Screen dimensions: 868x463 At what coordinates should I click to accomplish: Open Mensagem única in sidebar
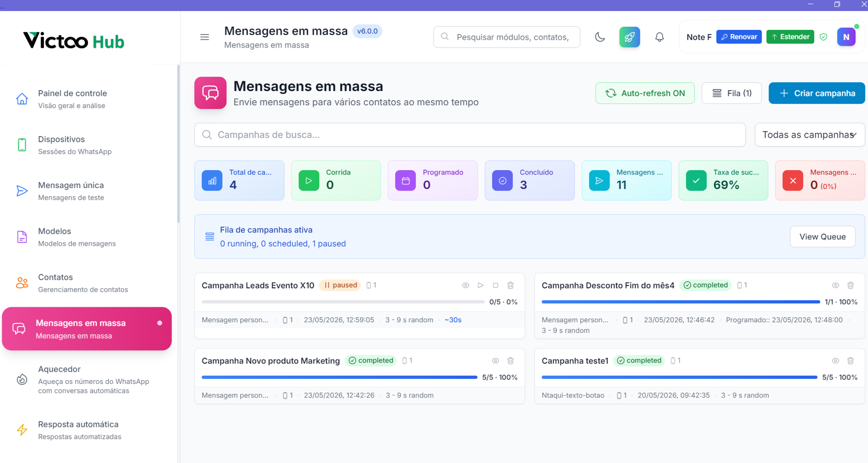point(87,191)
